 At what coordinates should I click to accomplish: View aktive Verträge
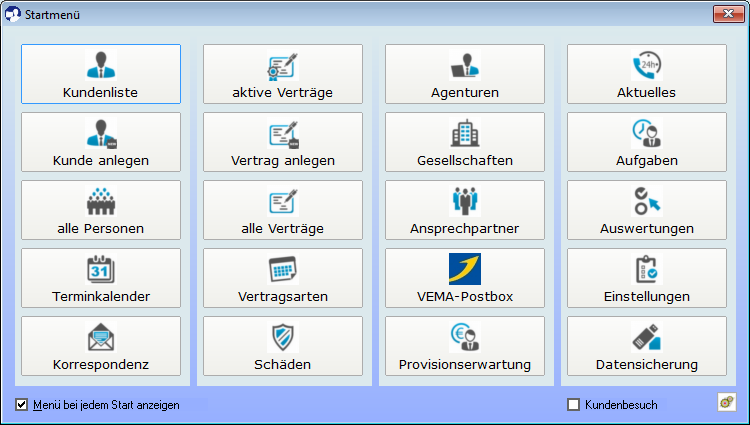click(283, 74)
